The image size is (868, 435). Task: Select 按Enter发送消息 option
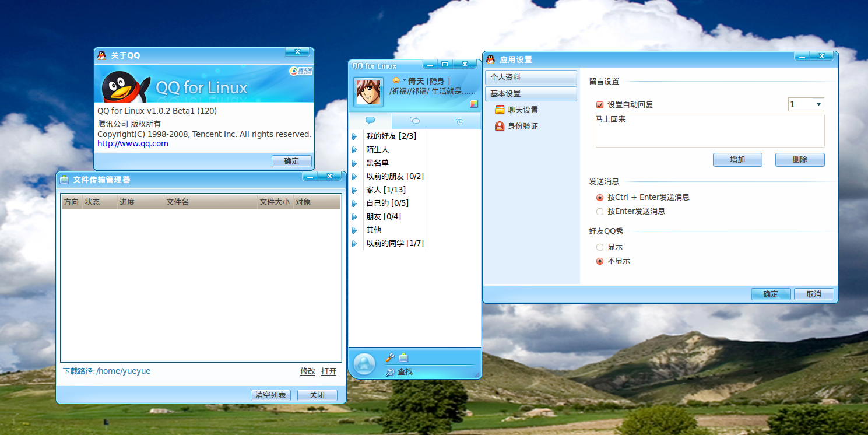tap(600, 212)
